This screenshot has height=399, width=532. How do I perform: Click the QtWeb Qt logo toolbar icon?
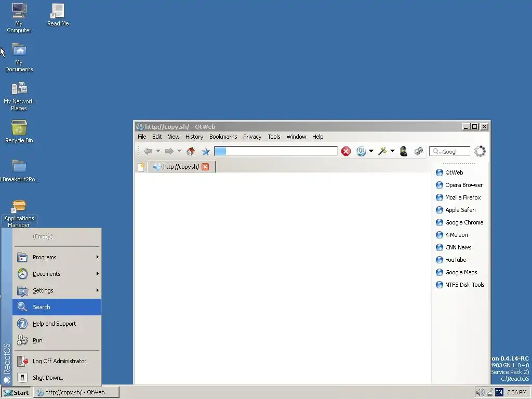pyautogui.click(x=362, y=151)
